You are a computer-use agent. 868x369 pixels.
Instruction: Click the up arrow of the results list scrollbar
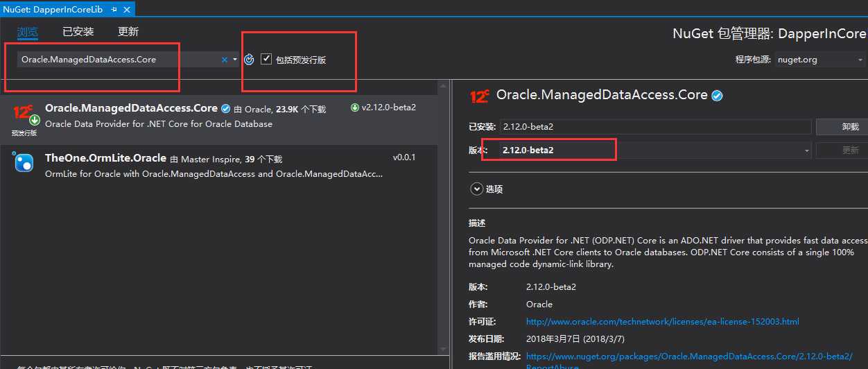coord(443,86)
